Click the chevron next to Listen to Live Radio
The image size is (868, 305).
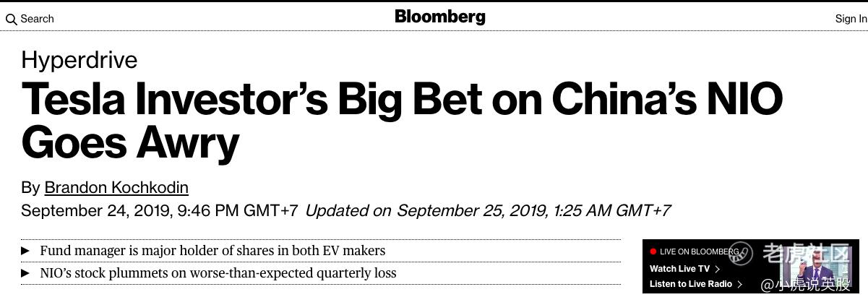(x=739, y=284)
